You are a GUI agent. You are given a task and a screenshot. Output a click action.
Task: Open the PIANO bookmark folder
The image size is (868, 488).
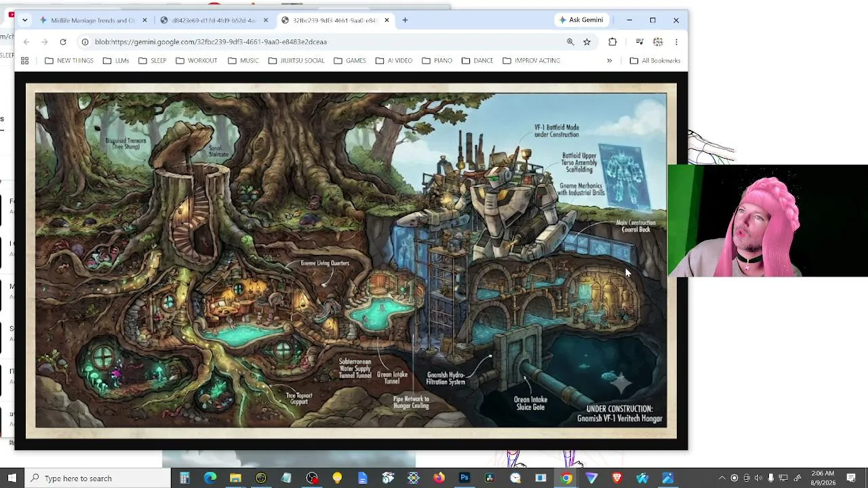(x=437, y=61)
